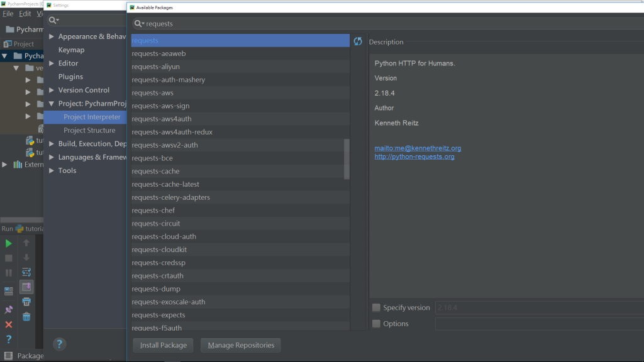
Task: Toggle scroll to end icon in Run panel
Action: pyautogui.click(x=26, y=287)
